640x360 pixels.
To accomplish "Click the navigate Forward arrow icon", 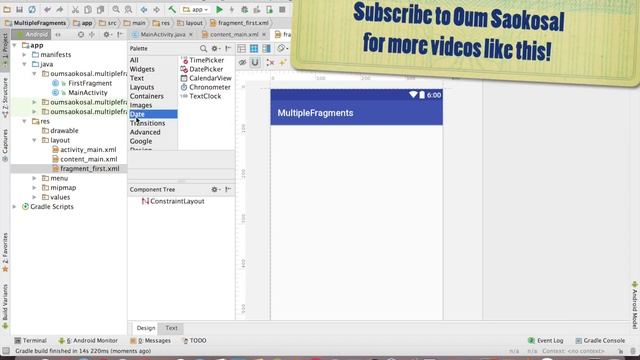I will [x=156, y=9].
